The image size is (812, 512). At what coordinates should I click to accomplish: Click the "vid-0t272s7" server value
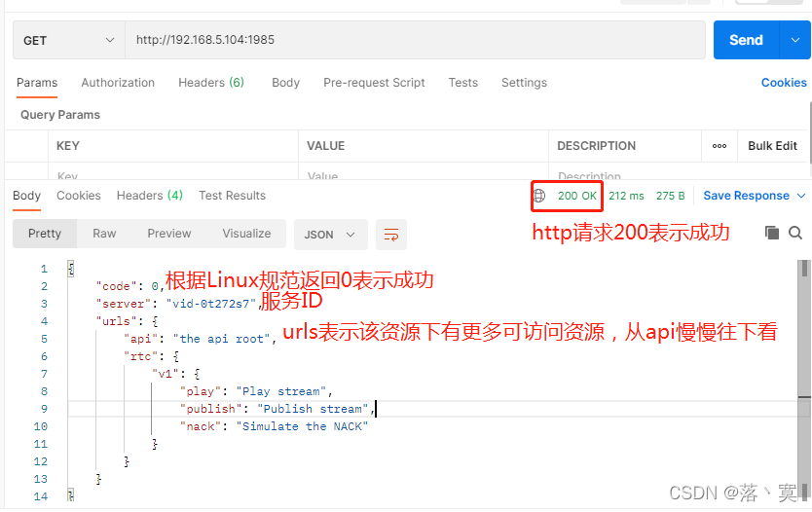coord(210,304)
